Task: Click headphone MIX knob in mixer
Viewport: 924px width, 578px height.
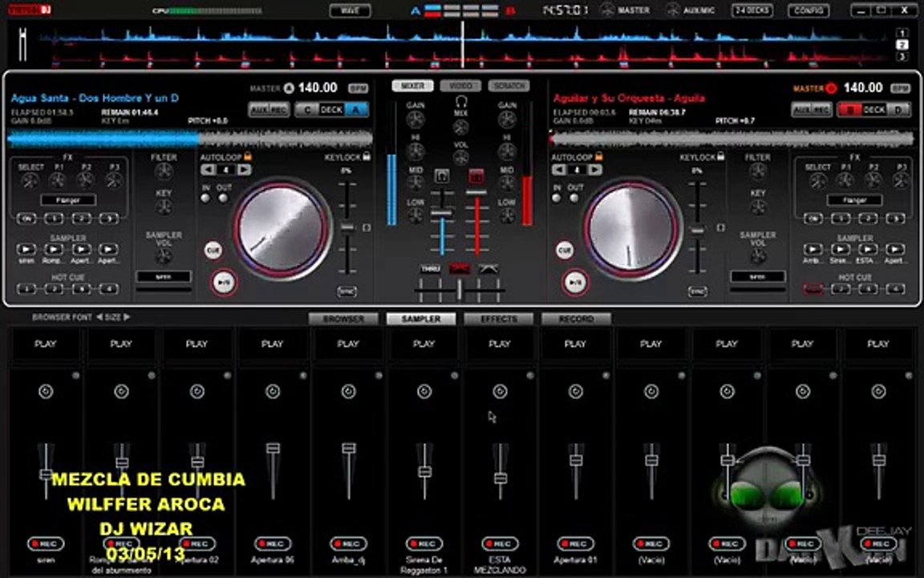Action: pyautogui.click(x=461, y=126)
